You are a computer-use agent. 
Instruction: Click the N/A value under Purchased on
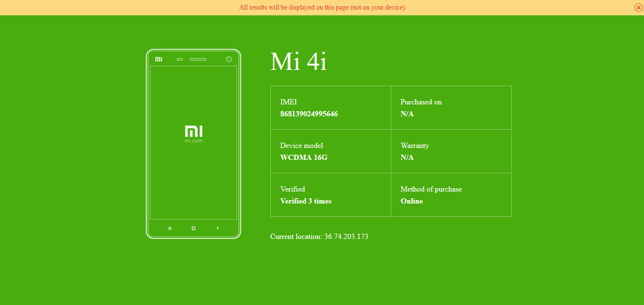pos(407,114)
